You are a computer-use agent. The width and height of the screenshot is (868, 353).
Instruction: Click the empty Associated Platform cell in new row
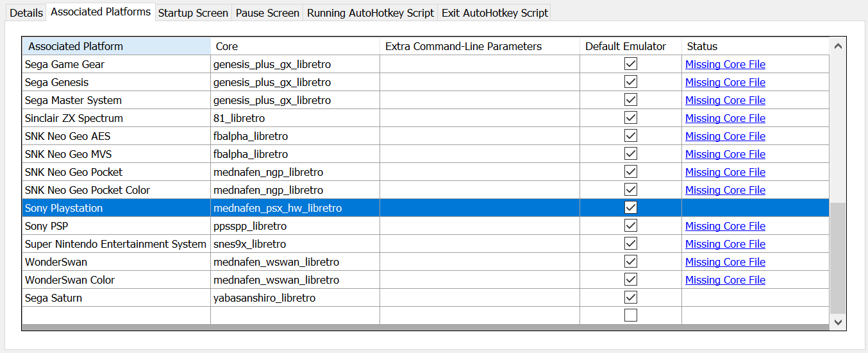(116, 316)
